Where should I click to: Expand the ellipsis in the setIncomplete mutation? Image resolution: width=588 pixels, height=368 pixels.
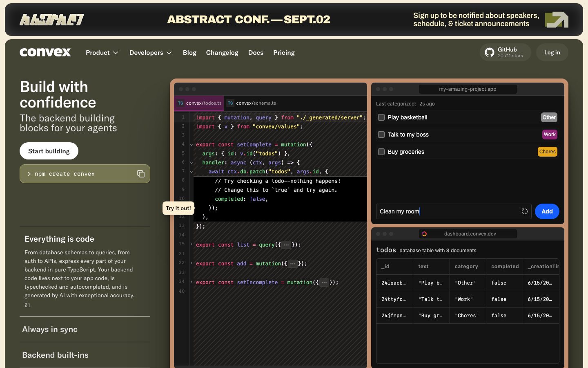324,283
